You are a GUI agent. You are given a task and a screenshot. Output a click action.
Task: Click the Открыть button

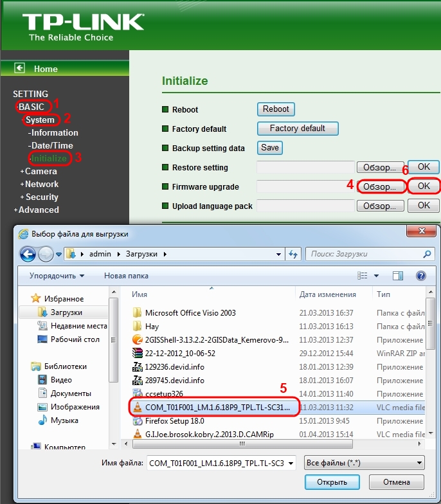332,482
